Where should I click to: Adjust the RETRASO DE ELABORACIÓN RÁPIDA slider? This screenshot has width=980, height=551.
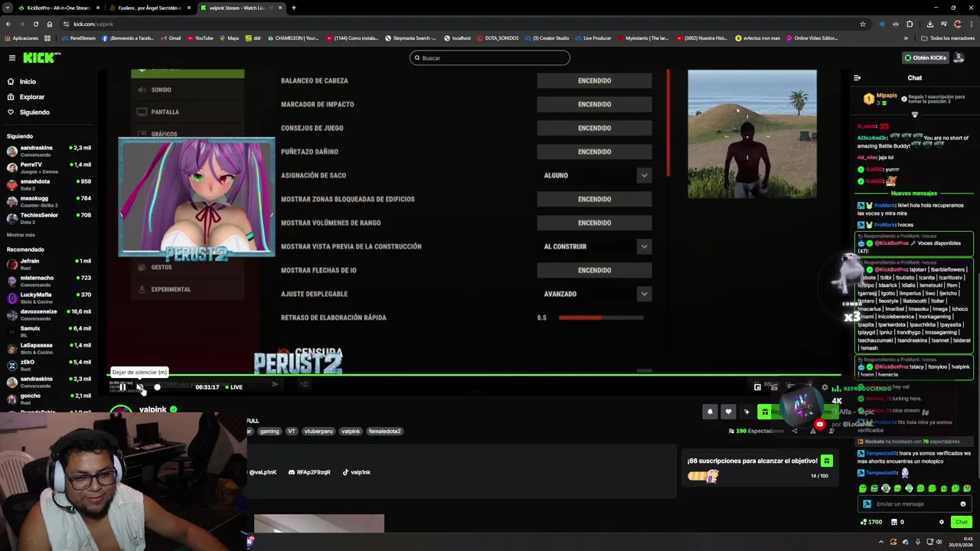(601, 318)
